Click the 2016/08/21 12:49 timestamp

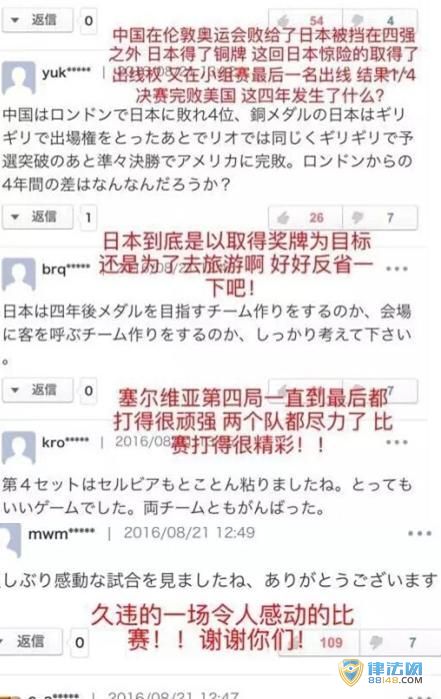(190, 533)
